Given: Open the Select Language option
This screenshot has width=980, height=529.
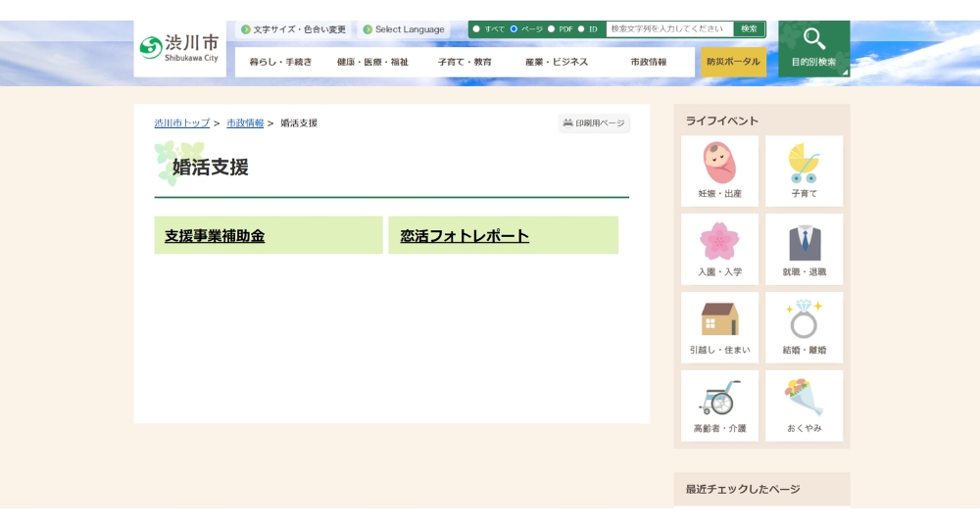Looking at the screenshot, I should click(403, 29).
